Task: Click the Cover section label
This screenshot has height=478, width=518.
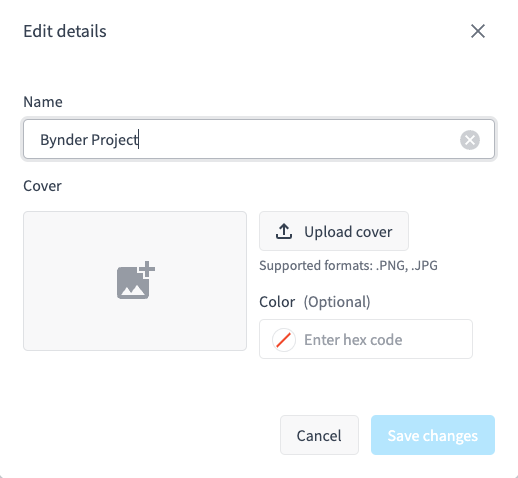Action: [42, 186]
